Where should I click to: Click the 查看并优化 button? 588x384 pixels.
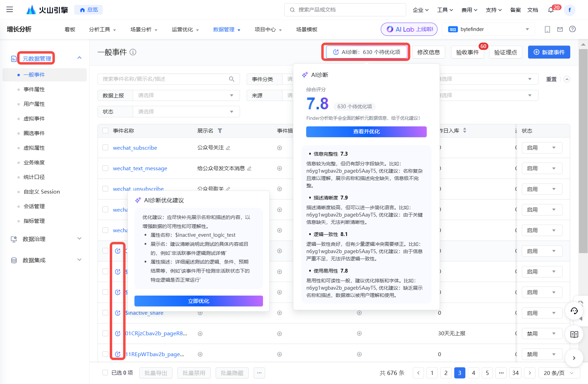pyautogui.click(x=366, y=132)
